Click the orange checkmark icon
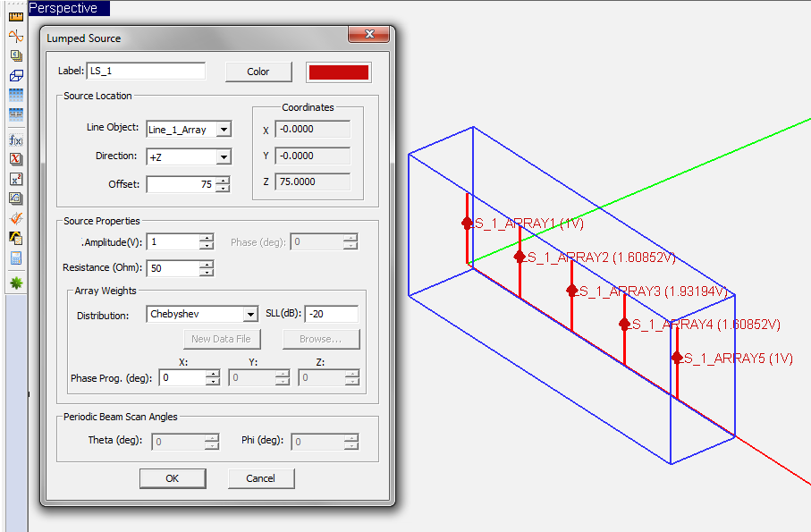Image resolution: width=811 pixels, height=532 pixels. pyautogui.click(x=15, y=218)
